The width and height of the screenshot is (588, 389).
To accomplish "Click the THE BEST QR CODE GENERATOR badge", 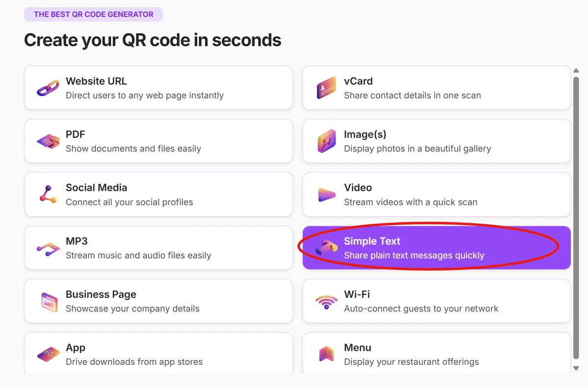I will click(93, 14).
